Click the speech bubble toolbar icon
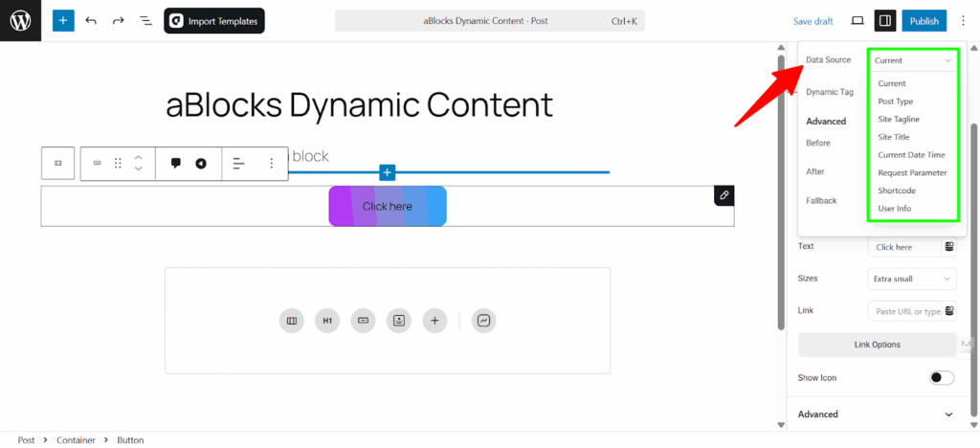Viewport: 980px width, 448px height. point(176,163)
